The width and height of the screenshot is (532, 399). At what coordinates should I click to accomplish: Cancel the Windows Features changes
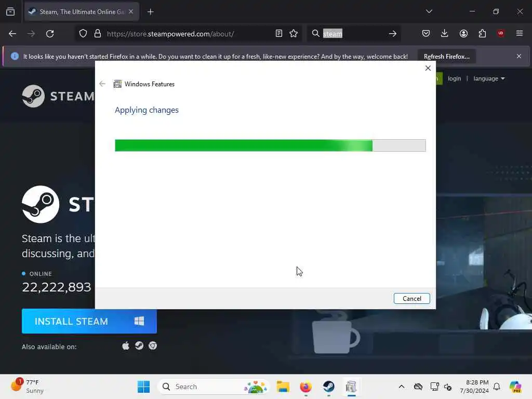[x=411, y=299]
